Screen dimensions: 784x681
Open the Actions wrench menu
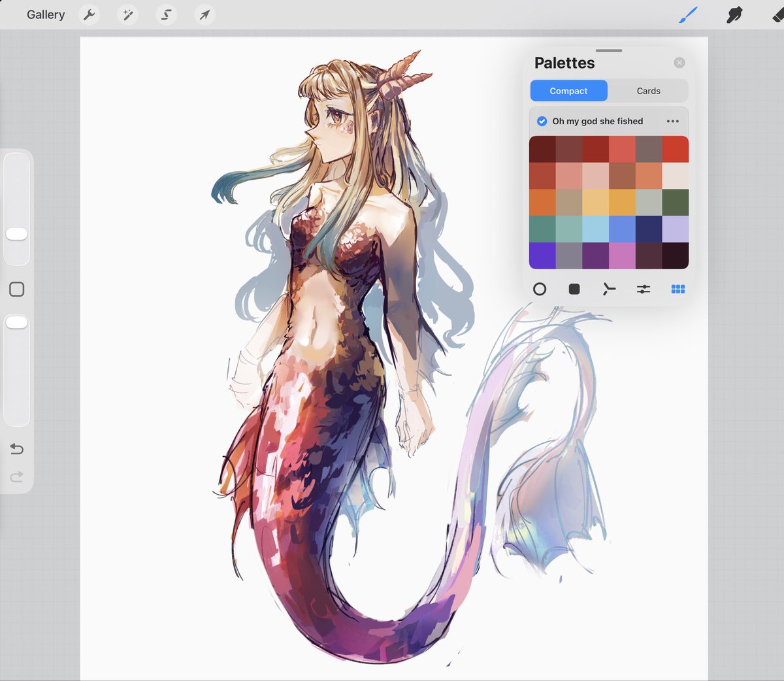[x=90, y=14]
